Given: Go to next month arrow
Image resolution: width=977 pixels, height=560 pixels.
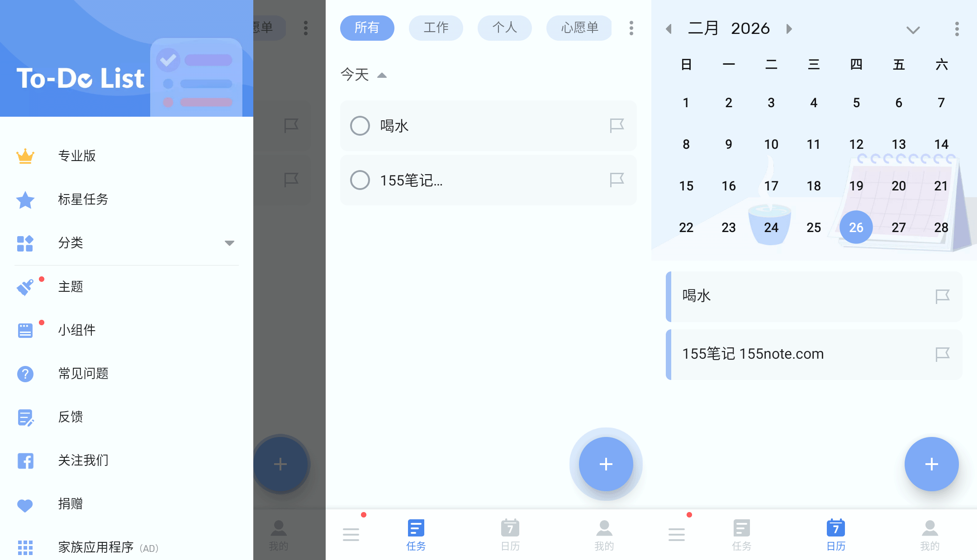Looking at the screenshot, I should click(789, 29).
